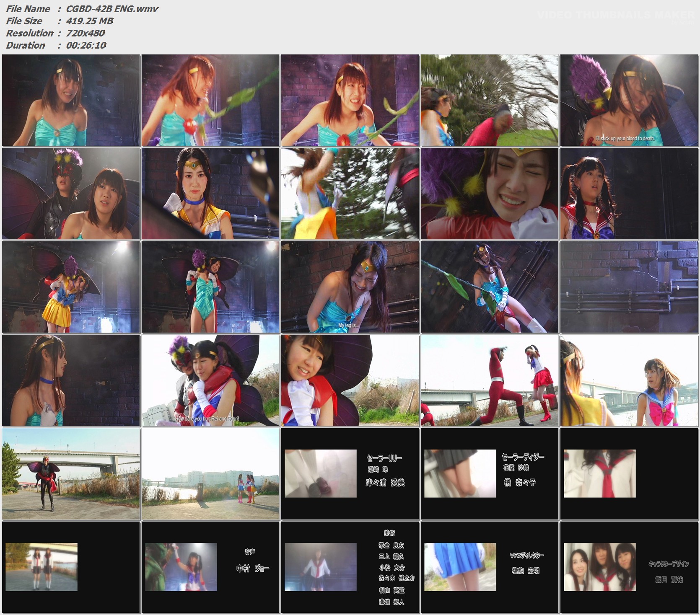Open frame subtitled 'I'll suck up your blood to death'
The width and height of the screenshot is (700, 615).
tap(629, 100)
